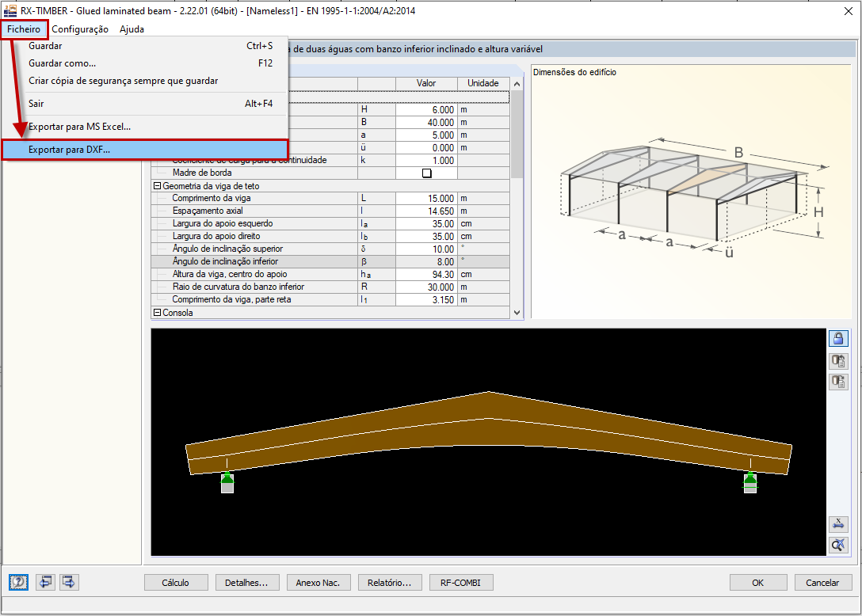Viewport: 862px width, 616px height.
Task: Collapse the Geometria da viga de teto group
Action: click(x=155, y=185)
